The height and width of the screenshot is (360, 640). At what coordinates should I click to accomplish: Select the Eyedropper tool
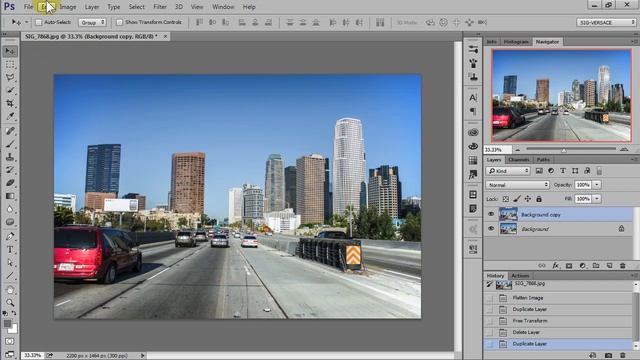pos(10,116)
